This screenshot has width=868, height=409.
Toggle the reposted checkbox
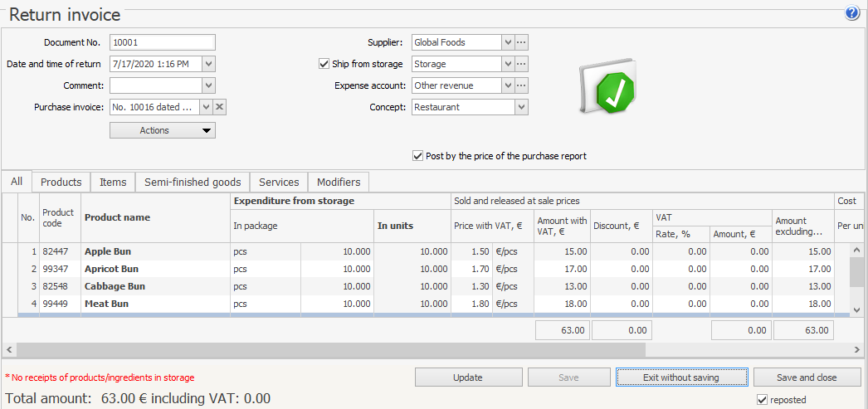coord(763,400)
